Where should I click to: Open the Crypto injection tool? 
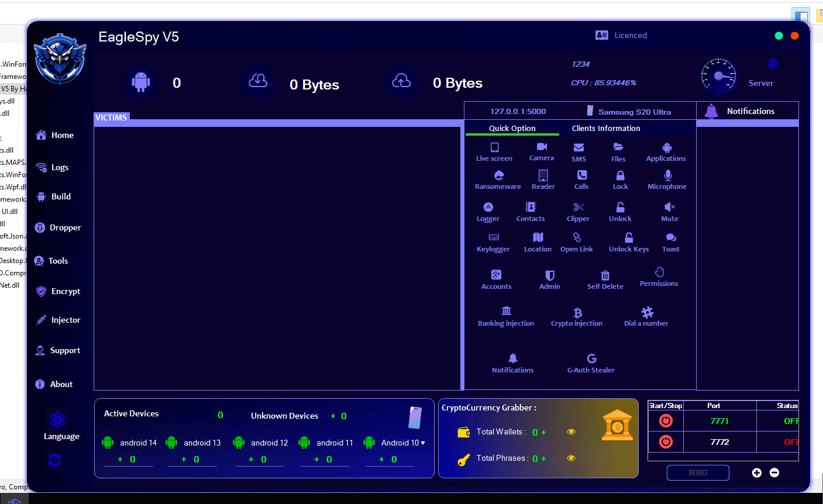point(577,316)
